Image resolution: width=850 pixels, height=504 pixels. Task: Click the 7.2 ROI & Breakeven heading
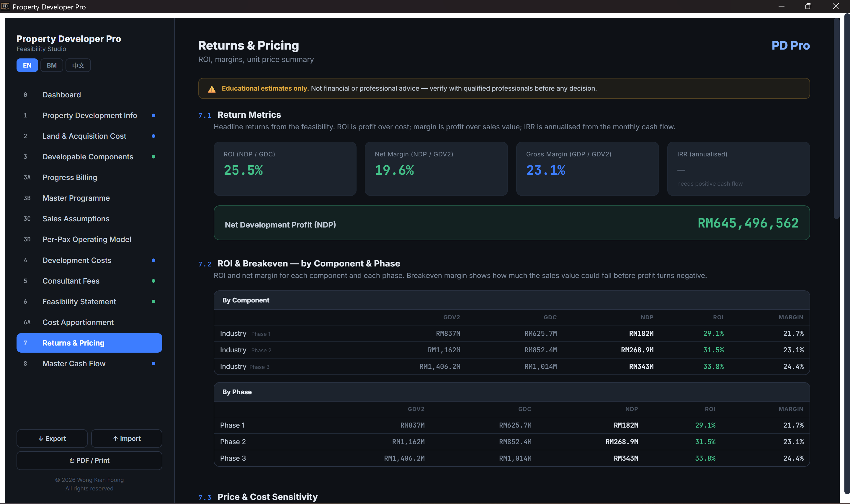[x=299, y=264]
